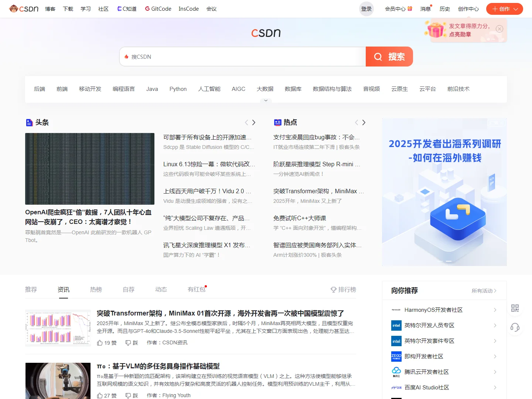Click the orange search magnifier icon
This screenshot has height=399, width=532.
pos(378,57)
